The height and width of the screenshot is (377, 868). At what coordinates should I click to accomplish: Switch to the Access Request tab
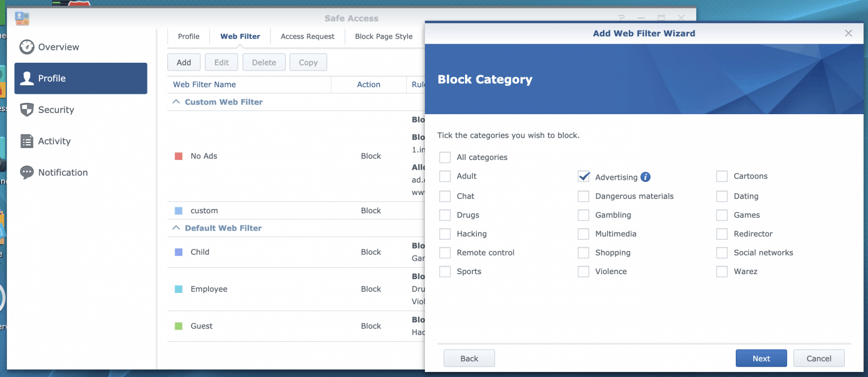[307, 36]
